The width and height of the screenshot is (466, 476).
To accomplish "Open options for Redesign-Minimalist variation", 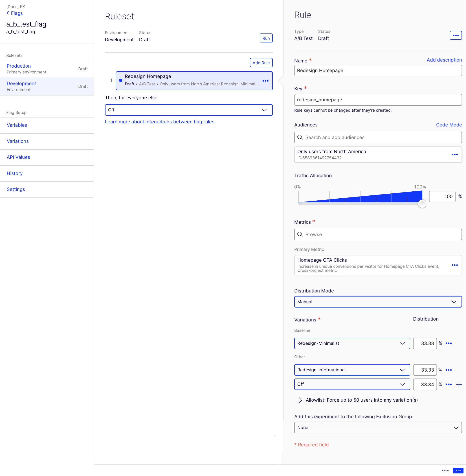I will point(448,343).
